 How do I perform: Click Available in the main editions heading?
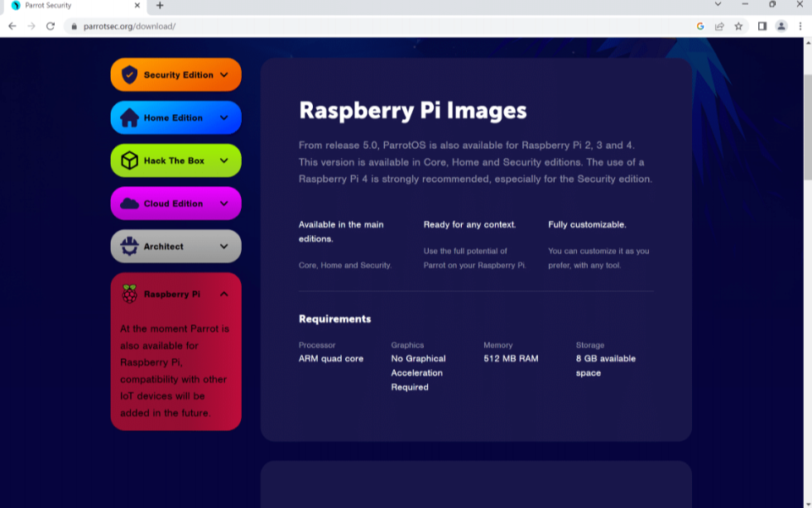[x=341, y=232]
